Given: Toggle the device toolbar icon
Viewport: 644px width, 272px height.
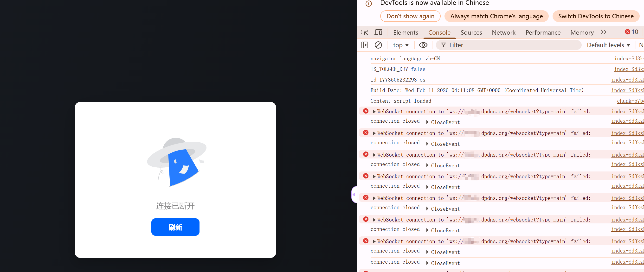Looking at the screenshot, I should (378, 32).
